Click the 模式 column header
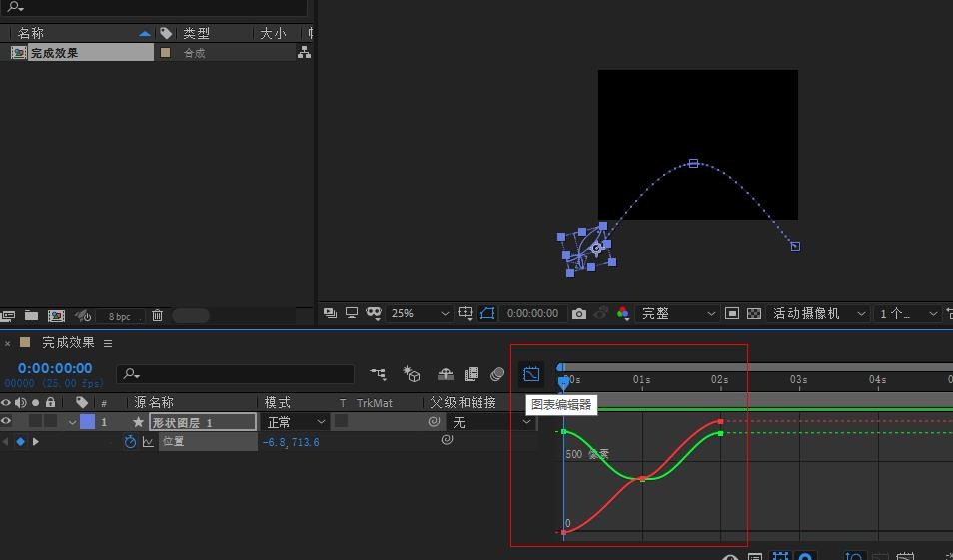This screenshot has width=953, height=560. tap(277, 402)
